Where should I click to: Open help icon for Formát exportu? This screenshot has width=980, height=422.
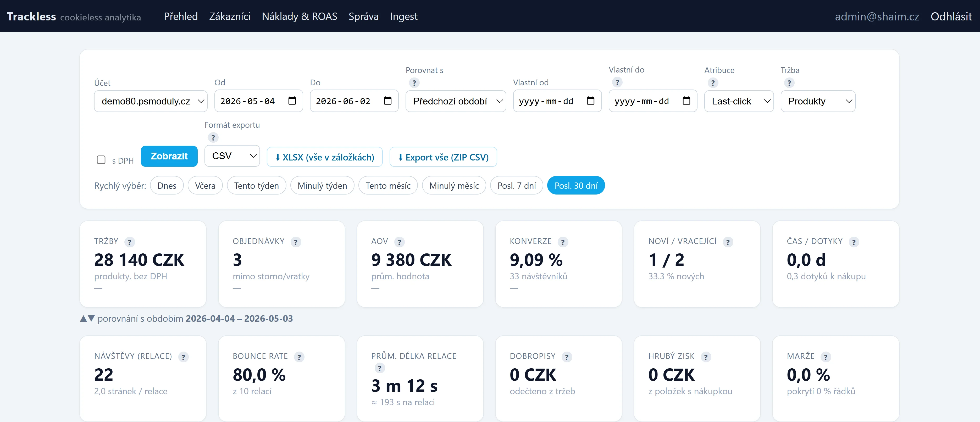pos(213,137)
